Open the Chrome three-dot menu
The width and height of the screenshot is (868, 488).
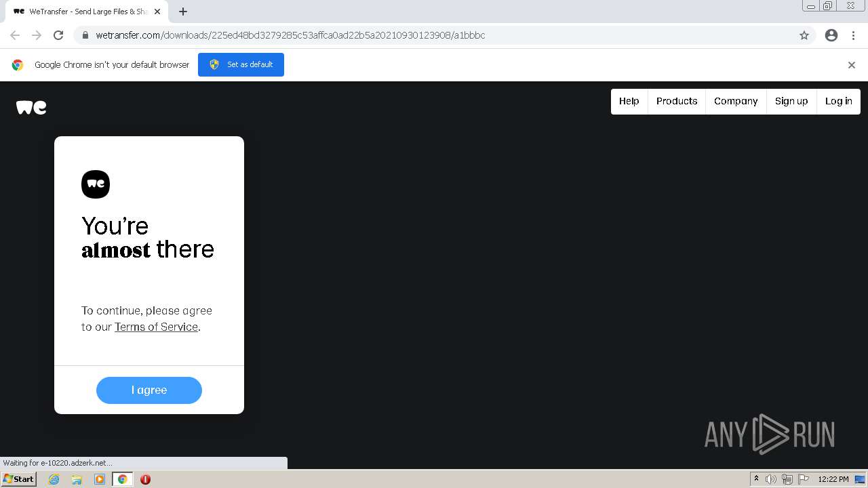point(853,35)
